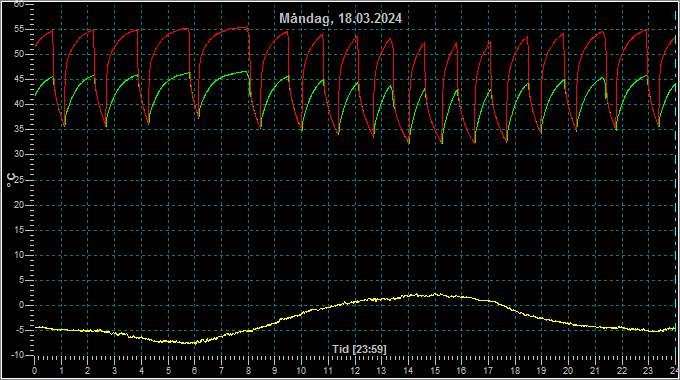
Task: Select hour 3 on the time axis
Action: pos(114,371)
